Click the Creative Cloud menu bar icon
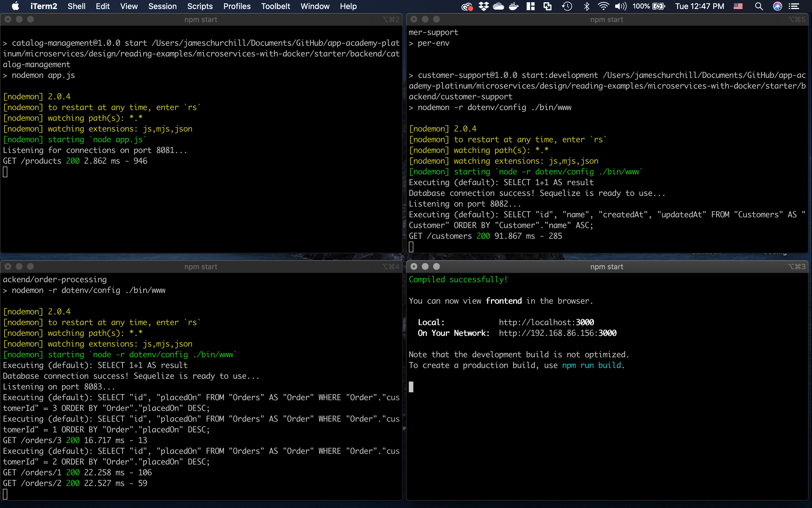Screen dimensions: 812x508 [x=467, y=6]
